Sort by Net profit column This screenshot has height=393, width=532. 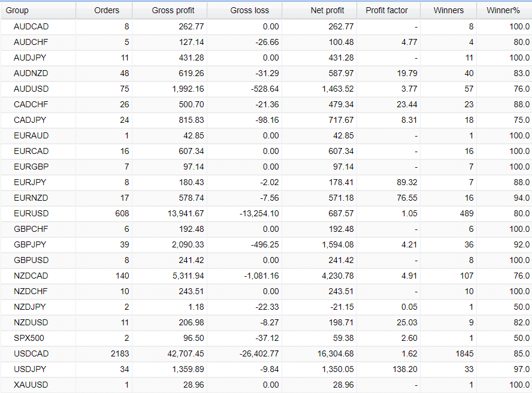pyautogui.click(x=327, y=10)
